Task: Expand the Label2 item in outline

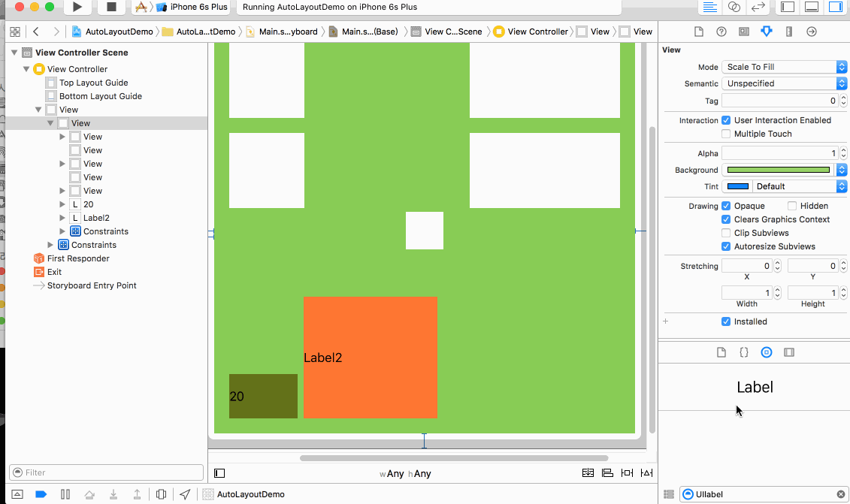Action: 62,218
